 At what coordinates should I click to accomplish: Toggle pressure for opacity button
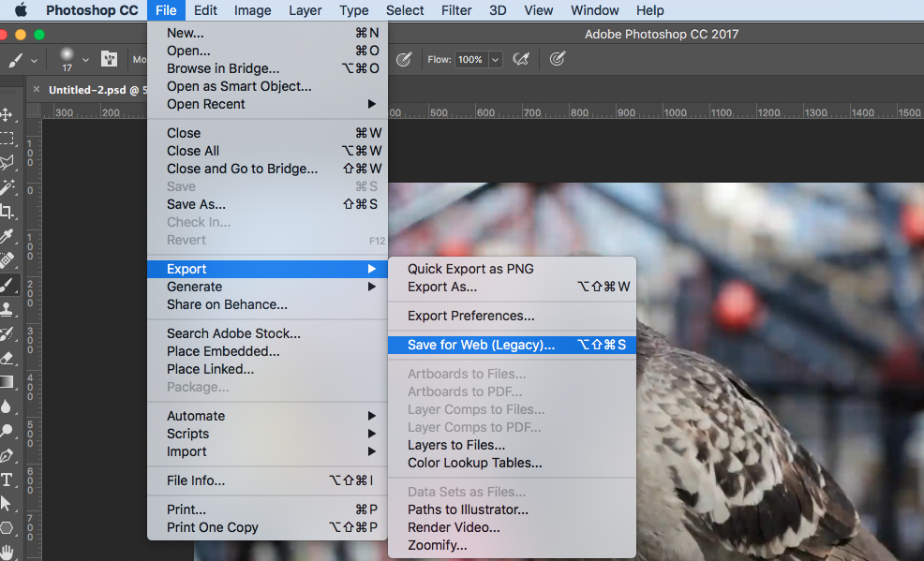pos(404,59)
